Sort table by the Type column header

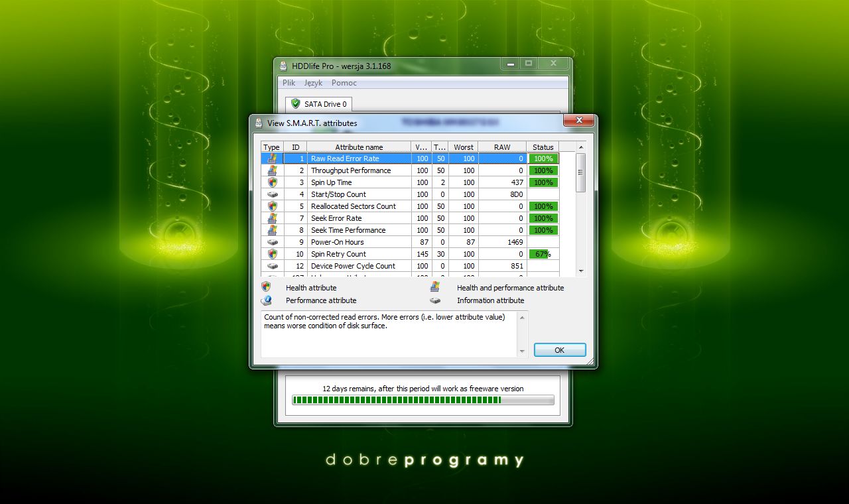[272, 147]
